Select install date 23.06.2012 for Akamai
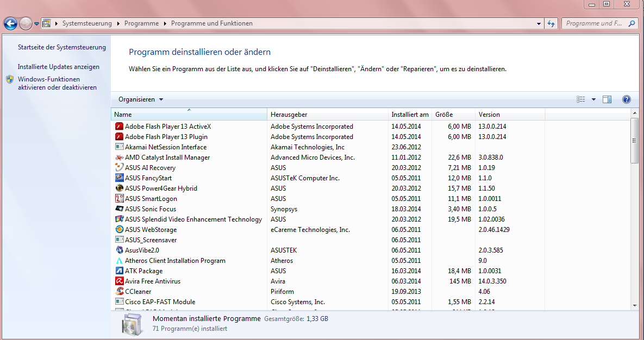 [x=406, y=147]
